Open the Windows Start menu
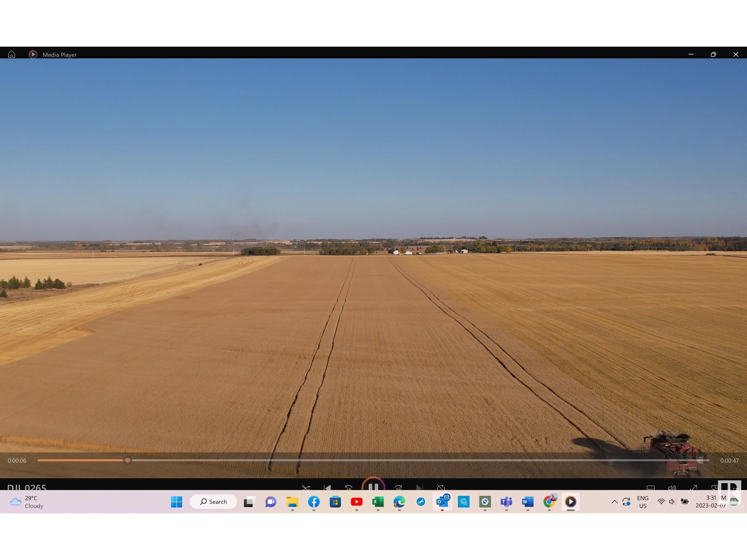The image size is (747, 560). click(176, 502)
